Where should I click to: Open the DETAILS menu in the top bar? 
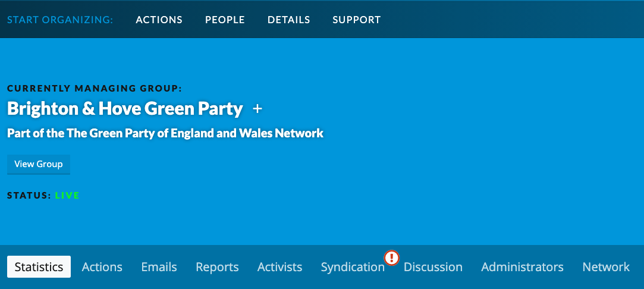(289, 20)
